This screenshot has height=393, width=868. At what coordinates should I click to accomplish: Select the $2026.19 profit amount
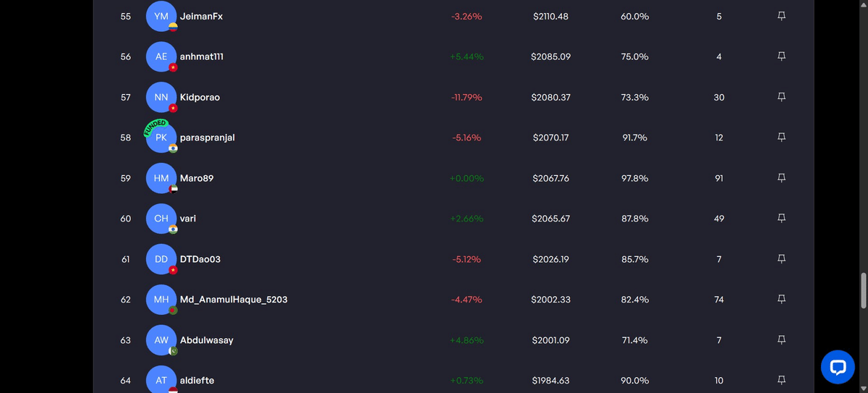click(550, 259)
